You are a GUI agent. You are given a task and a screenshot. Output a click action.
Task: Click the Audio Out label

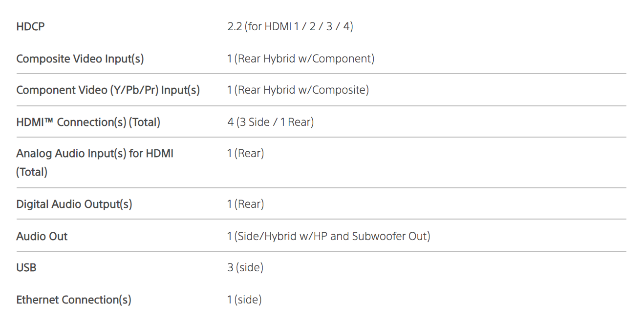click(x=42, y=236)
